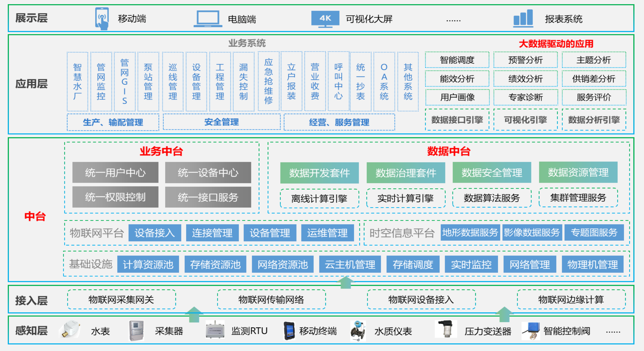Click the 物联网边缘计算 box
This screenshot has width=644, height=351.
click(571, 299)
